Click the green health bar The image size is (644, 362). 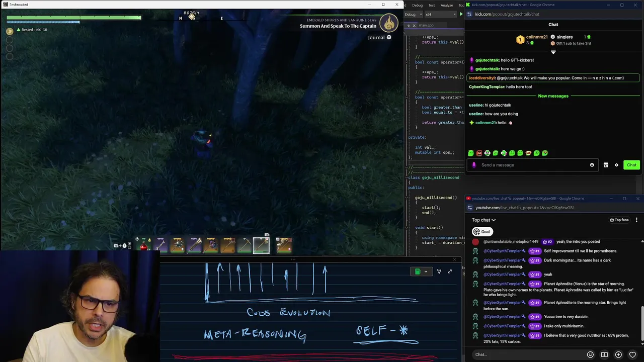pos(74,18)
